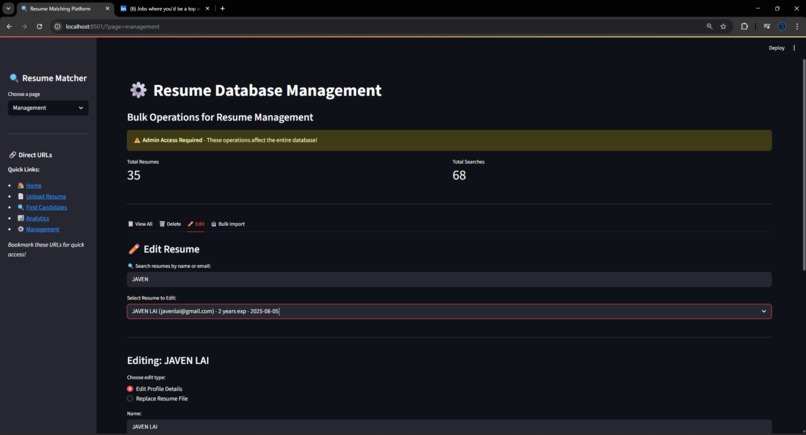Open the browser extensions puzzle icon
The width and height of the screenshot is (806, 435).
[744, 26]
